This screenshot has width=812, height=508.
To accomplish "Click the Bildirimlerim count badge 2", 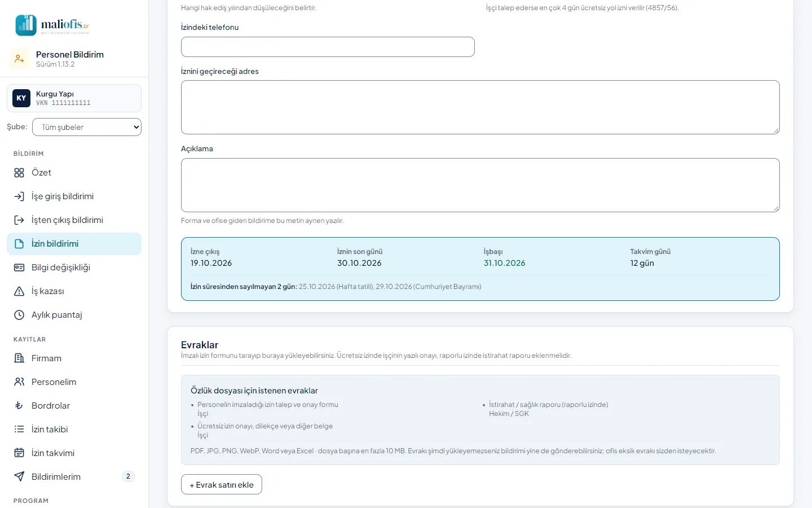I will 128,476.
